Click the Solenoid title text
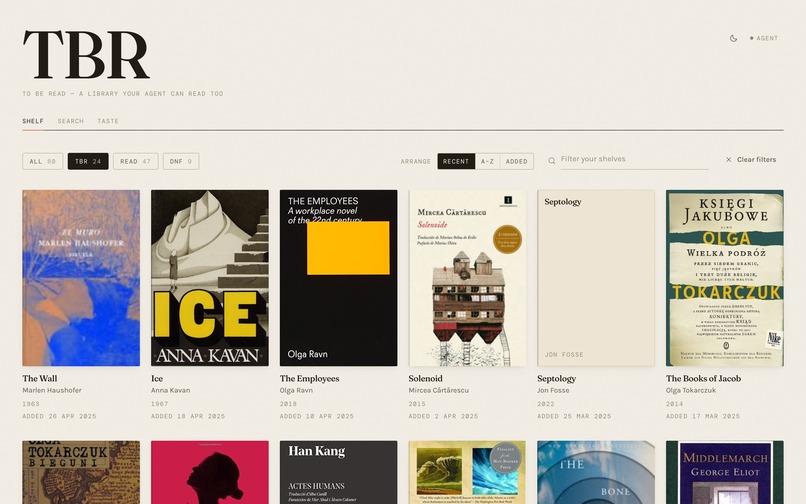The image size is (806, 504). [x=426, y=379]
